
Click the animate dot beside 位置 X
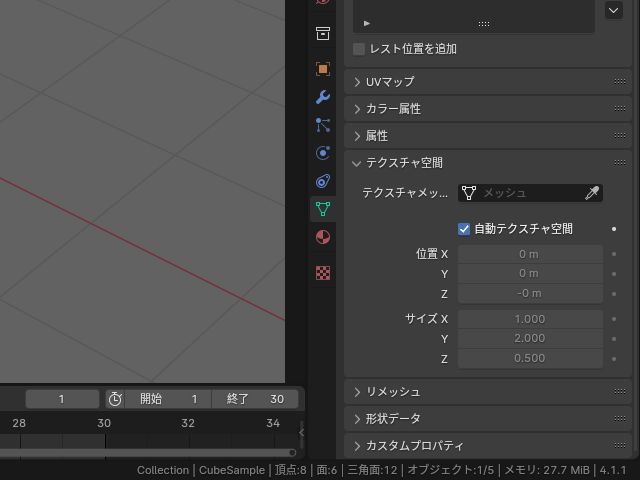pyautogui.click(x=614, y=254)
